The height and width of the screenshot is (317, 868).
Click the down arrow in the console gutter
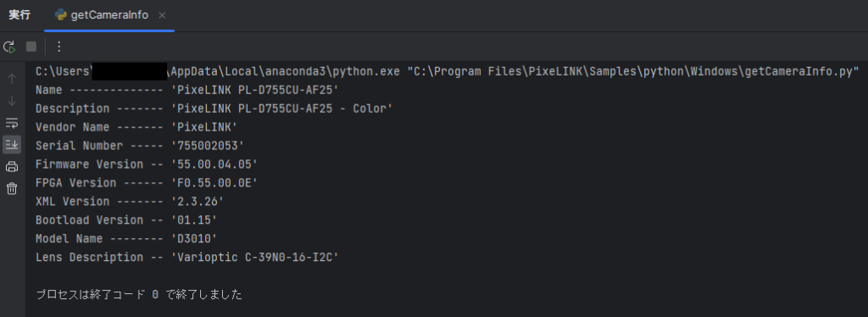[x=12, y=101]
